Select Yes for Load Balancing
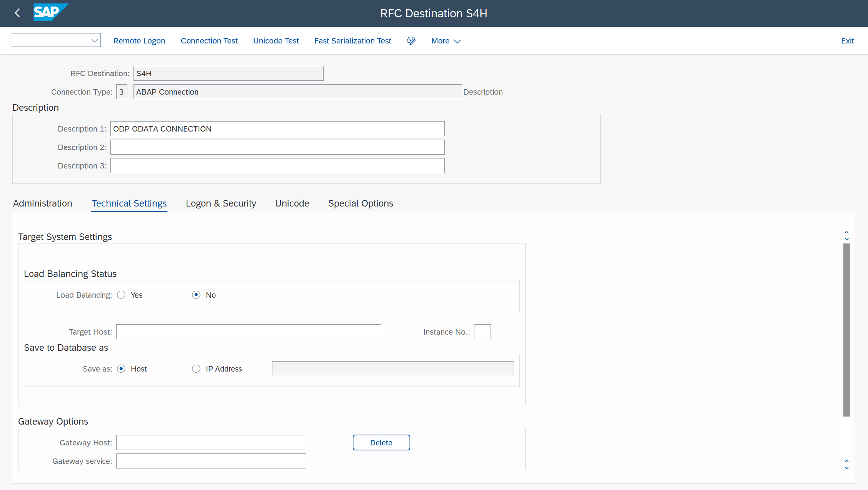This screenshot has width=868, height=490. 121,295
